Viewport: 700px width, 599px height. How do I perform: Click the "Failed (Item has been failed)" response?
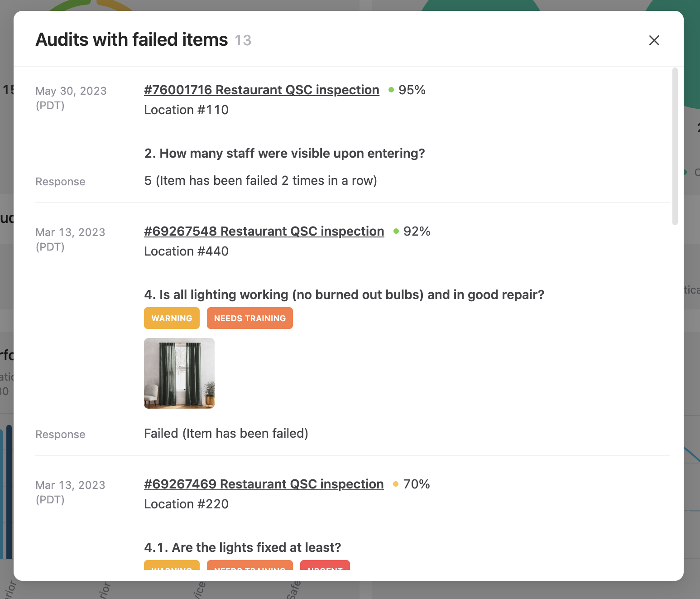pos(226,433)
